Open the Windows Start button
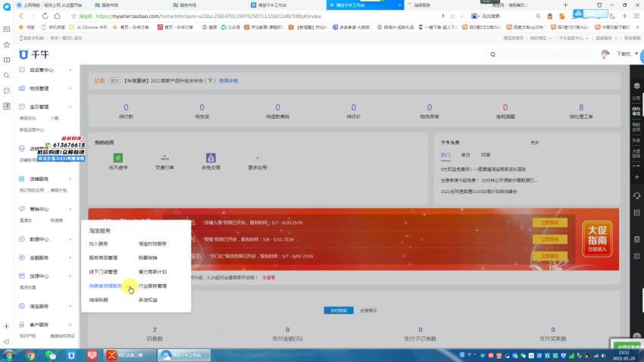This screenshot has width=644, height=362. [8, 355]
